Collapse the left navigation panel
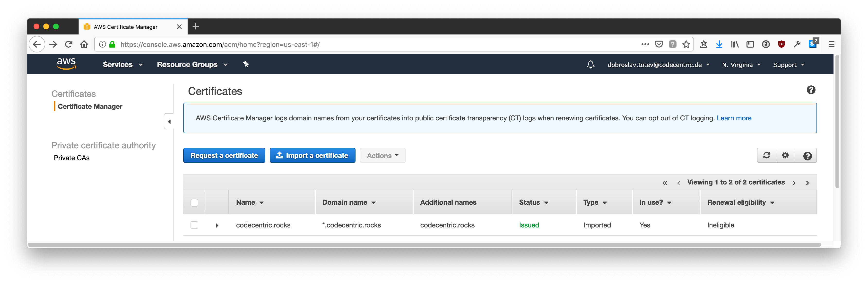 pyautogui.click(x=169, y=122)
